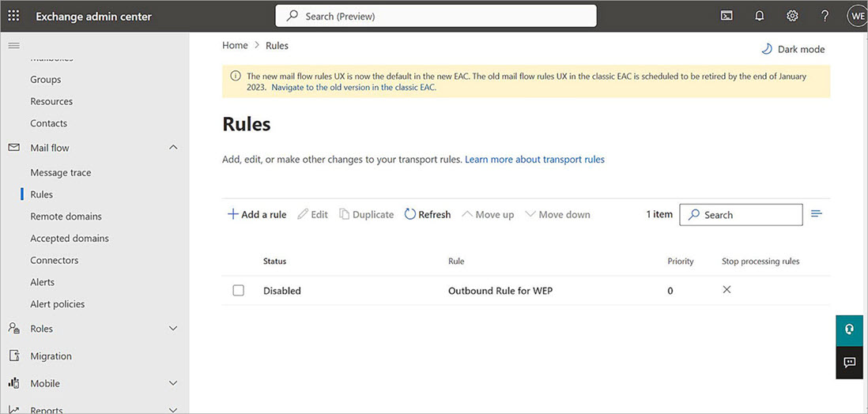Select the Outbound Rule for WEP checkbox

pyautogui.click(x=239, y=291)
